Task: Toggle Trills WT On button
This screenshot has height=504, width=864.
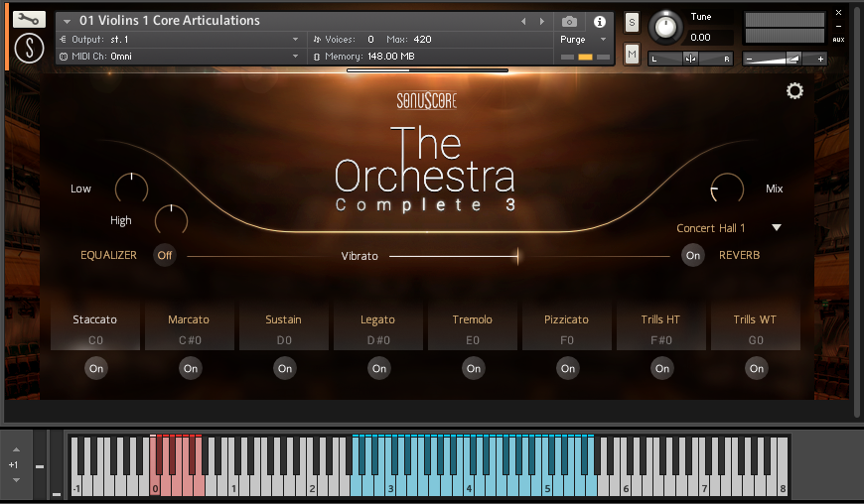Action: tap(756, 369)
